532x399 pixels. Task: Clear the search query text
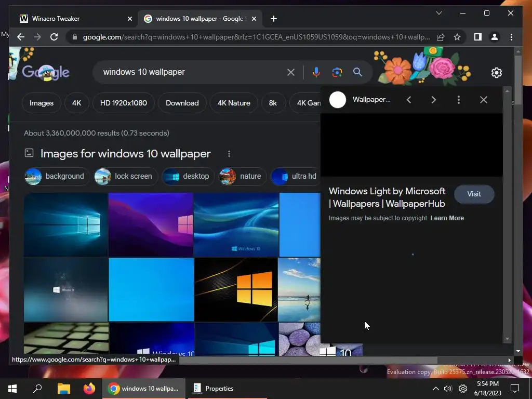pyautogui.click(x=291, y=72)
